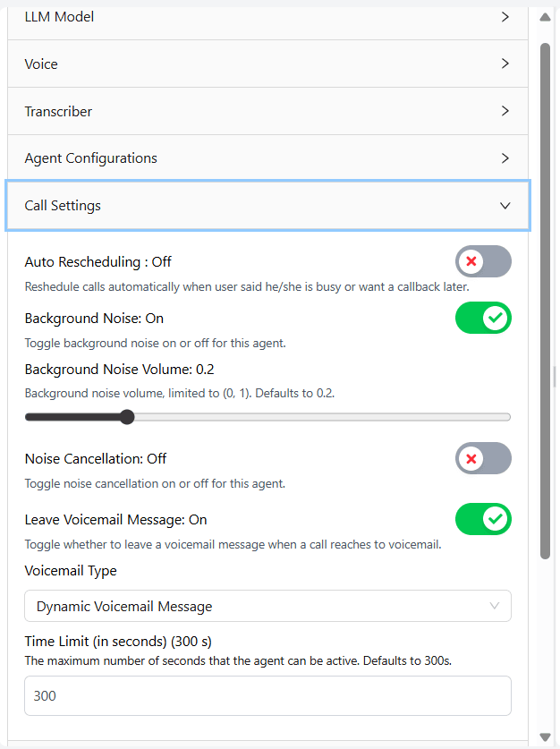Click the chevron arrow beside LLM Model

point(505,17)
